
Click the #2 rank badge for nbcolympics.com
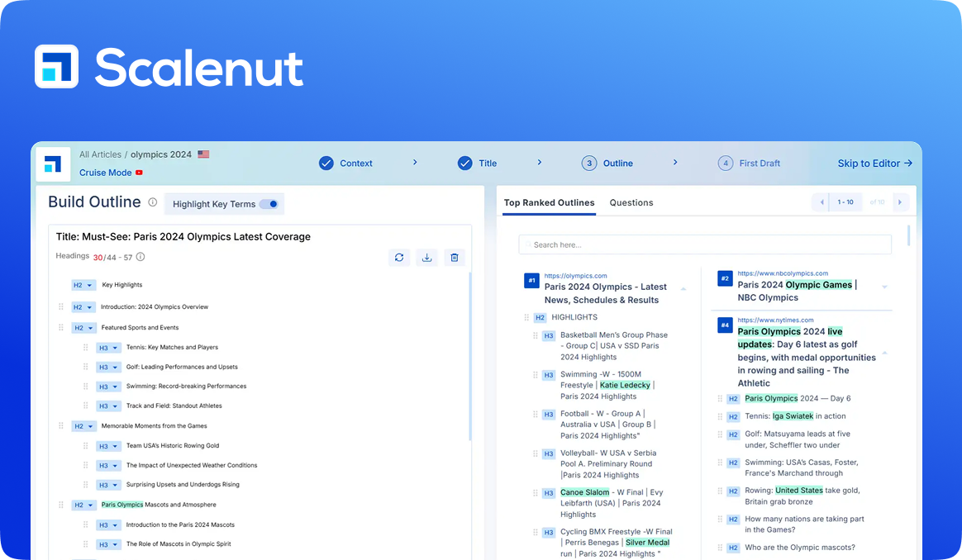coord(725,278)
